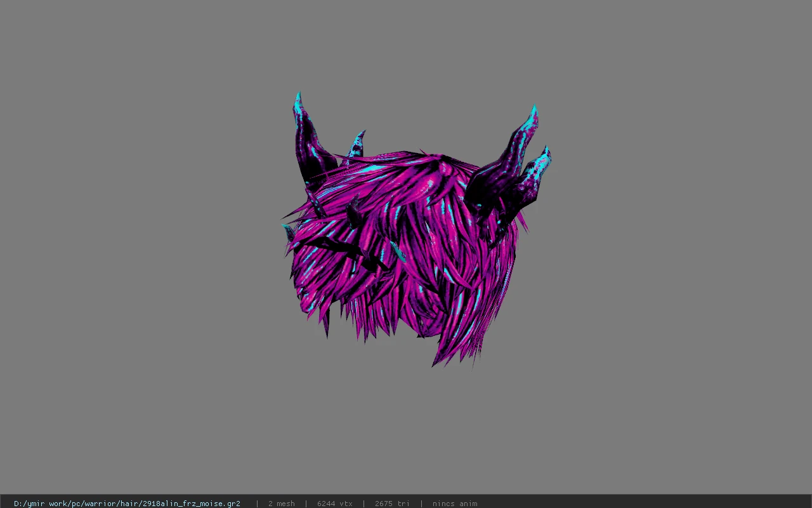Select the small spike on hair's left edge
The image size is (812, 508).
[289, 232]
